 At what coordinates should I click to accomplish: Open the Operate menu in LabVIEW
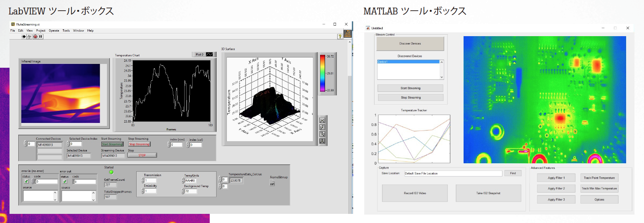54,30
